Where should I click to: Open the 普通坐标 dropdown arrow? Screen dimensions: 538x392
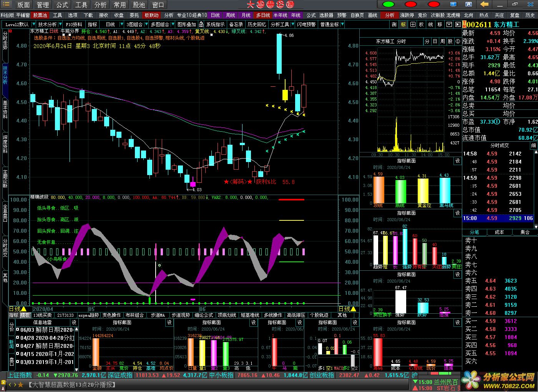(342, 24)
